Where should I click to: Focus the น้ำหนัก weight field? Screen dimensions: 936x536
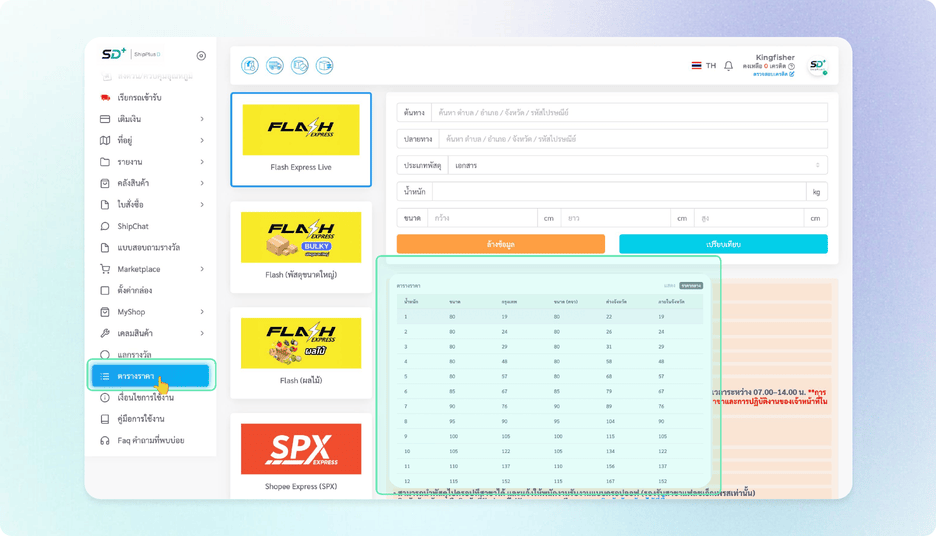(x=619, y=192)
